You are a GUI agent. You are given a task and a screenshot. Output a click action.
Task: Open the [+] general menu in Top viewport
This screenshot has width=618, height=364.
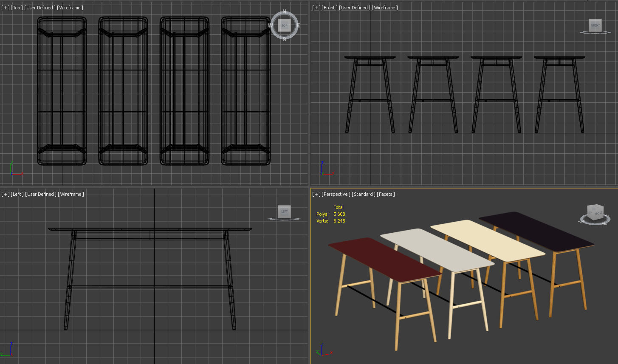(5, 8)
